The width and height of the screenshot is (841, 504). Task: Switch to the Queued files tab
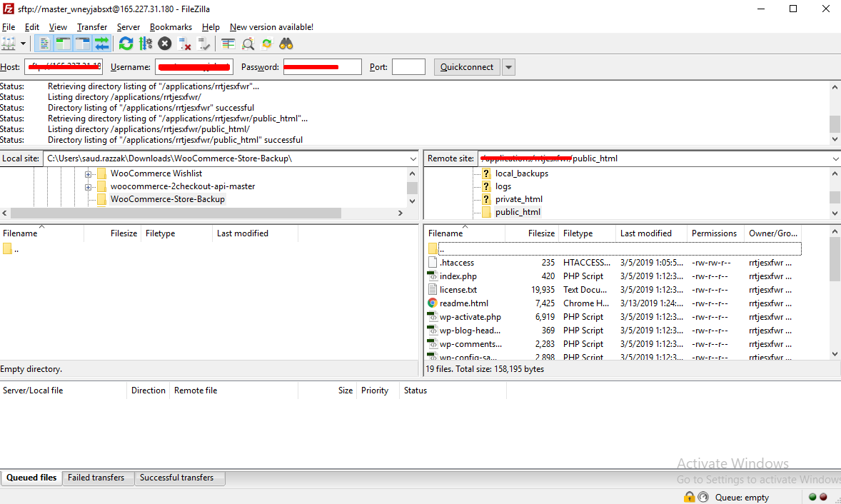pyautogui.click(x=31, y=478)
